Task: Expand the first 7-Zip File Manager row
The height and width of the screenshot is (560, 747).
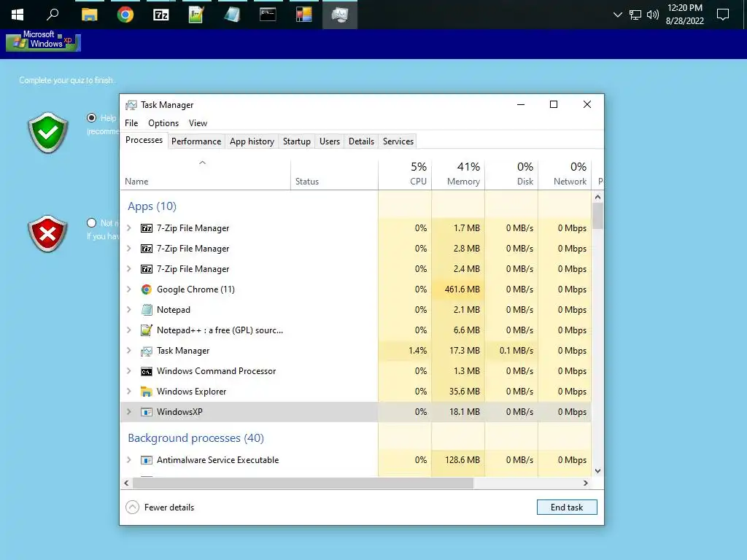Action: pyautogui.click(x=129, y=228)
